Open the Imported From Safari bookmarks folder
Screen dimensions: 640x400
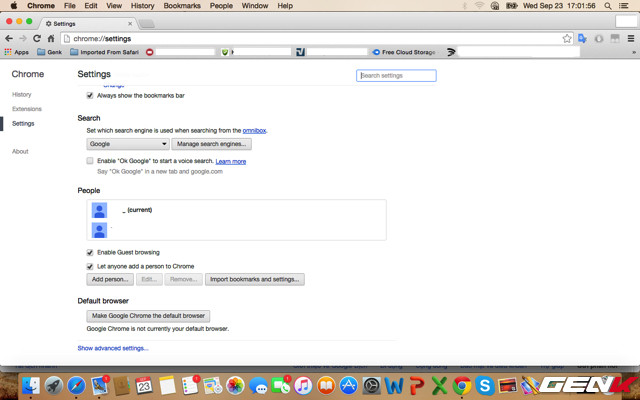point(106,52)
